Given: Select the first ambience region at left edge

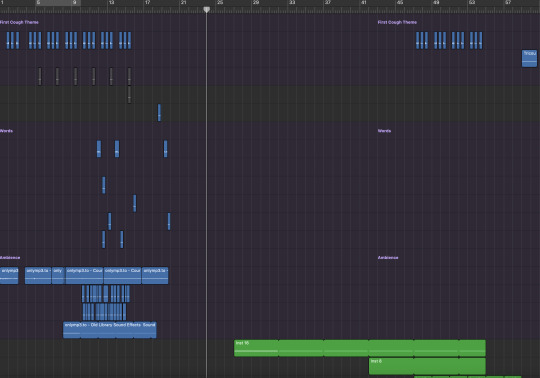Looking at the screenshot, I should click(9, 275).
